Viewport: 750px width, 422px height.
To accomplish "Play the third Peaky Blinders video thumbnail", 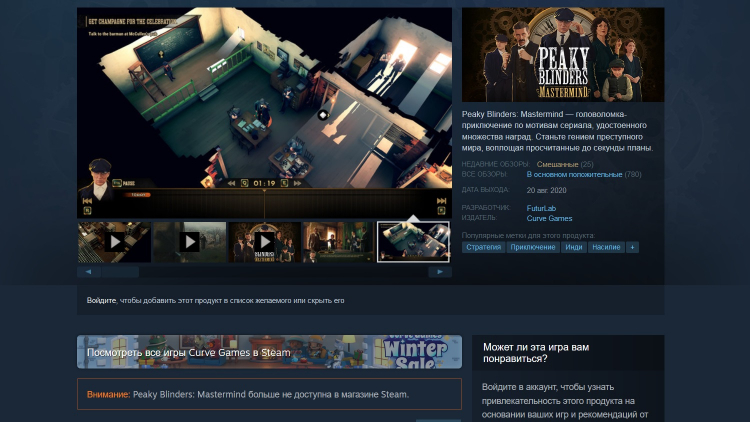I will (264, 242).
